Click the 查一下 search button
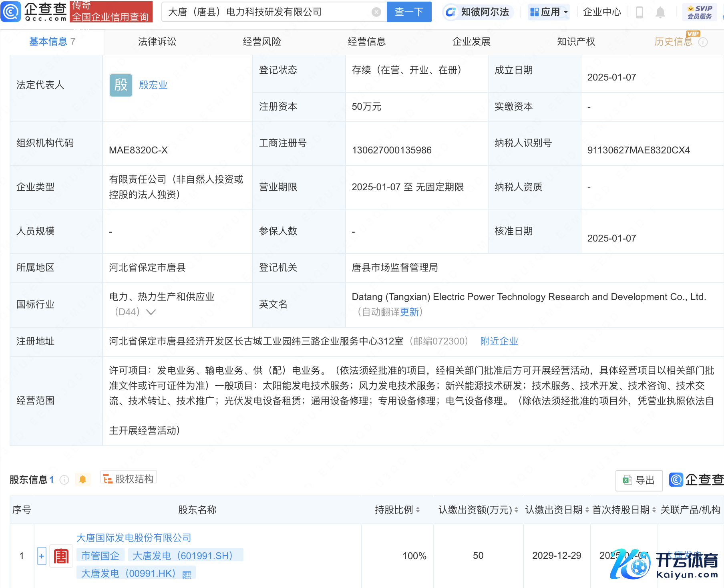The width and height of the screenshot is (724, 588). point(409,12)
